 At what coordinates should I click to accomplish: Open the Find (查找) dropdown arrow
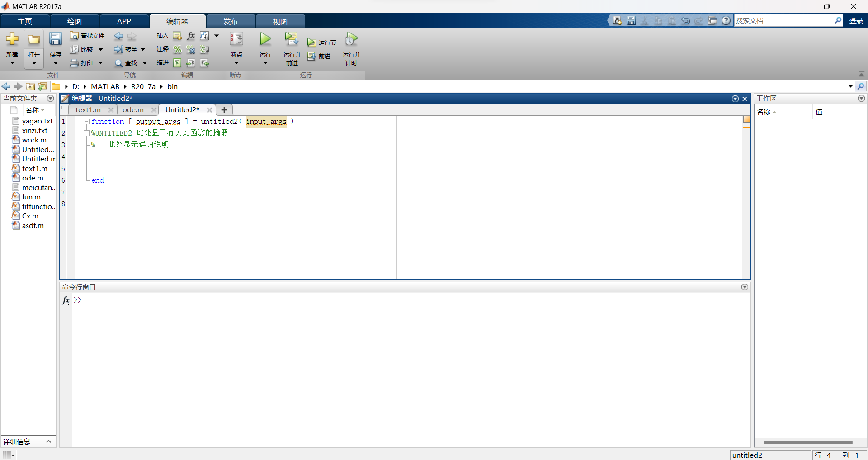click(145, 63)
